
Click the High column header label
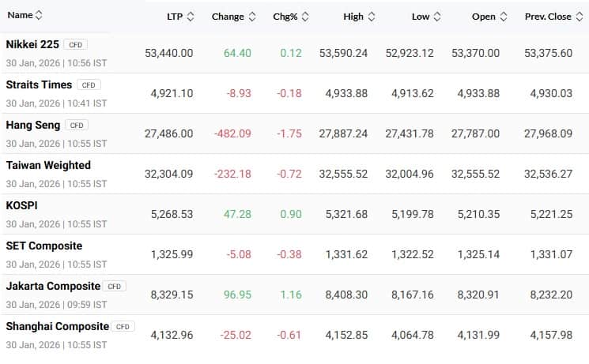(x=353, y=17)
